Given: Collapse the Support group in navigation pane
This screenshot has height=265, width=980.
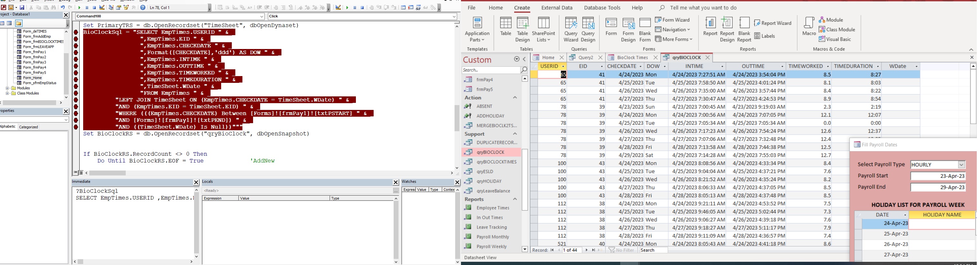Looking at the screenshot, I should (x=515, y=134).
